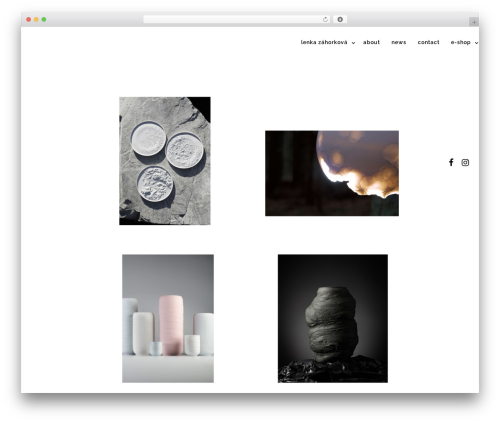Expand the lenka záhorková menu chevron

point(353,43)
